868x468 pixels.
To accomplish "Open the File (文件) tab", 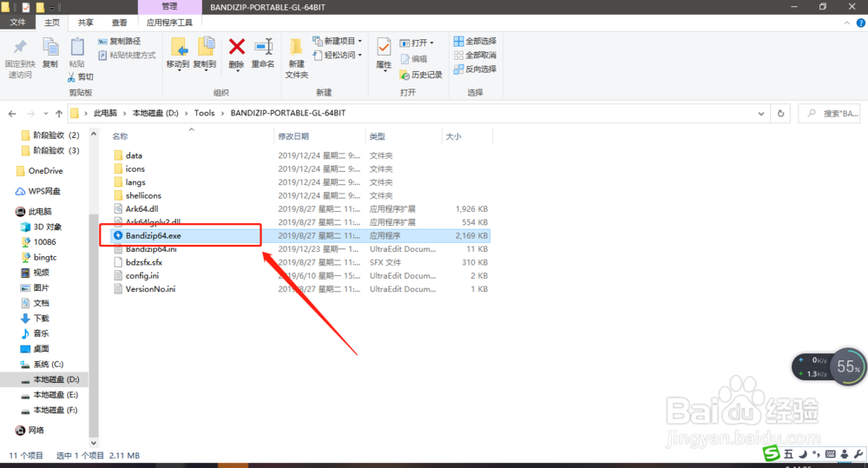I will coord(17,23).
